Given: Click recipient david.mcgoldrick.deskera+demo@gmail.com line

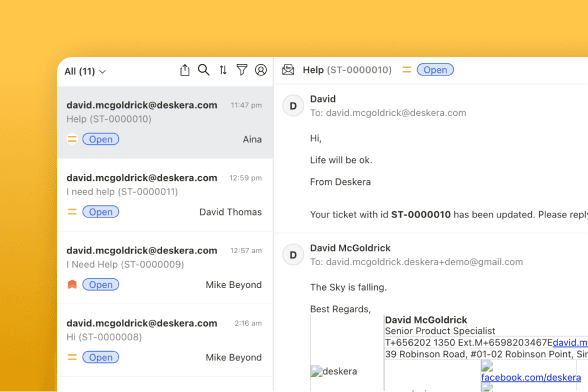Looking at the screenshot, I should [x=416, y=262].
